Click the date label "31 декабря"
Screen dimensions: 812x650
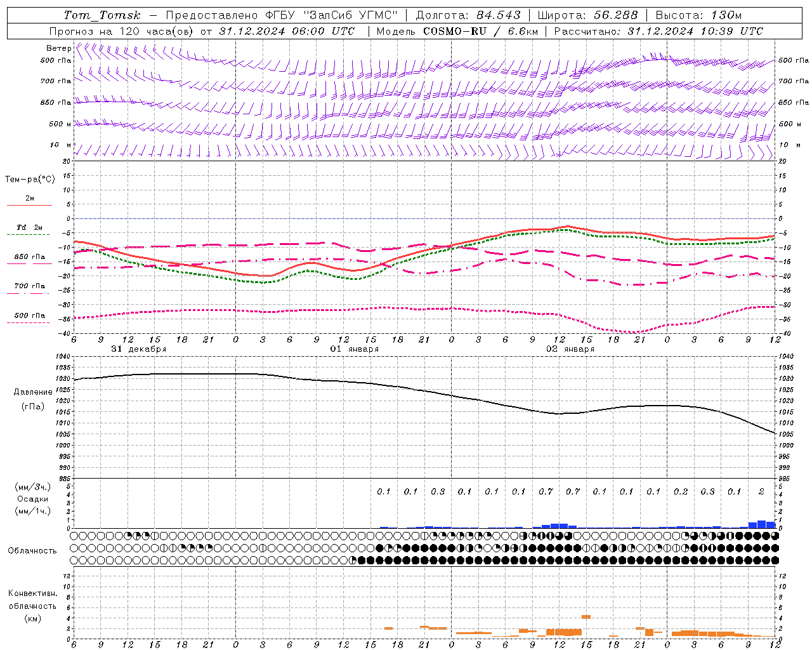139,349
